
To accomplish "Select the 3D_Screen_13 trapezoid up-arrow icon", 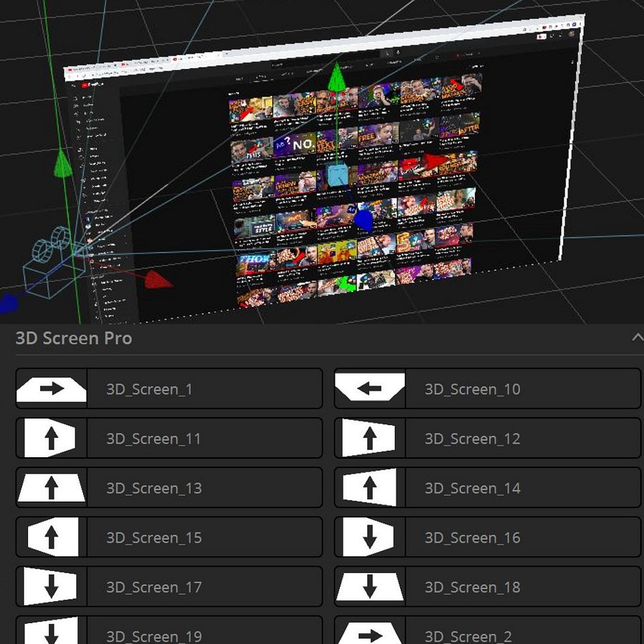I will (52, 487).
